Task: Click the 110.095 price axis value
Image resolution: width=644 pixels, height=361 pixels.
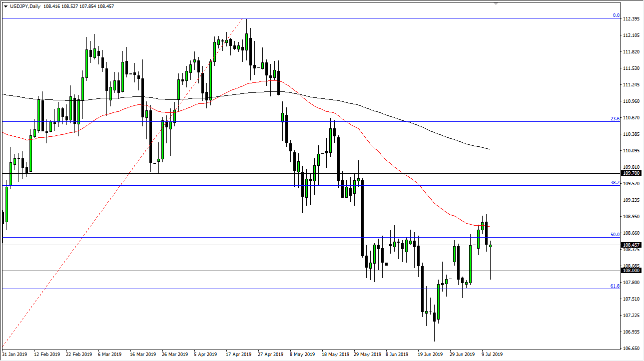Action: tap(632, 151)
